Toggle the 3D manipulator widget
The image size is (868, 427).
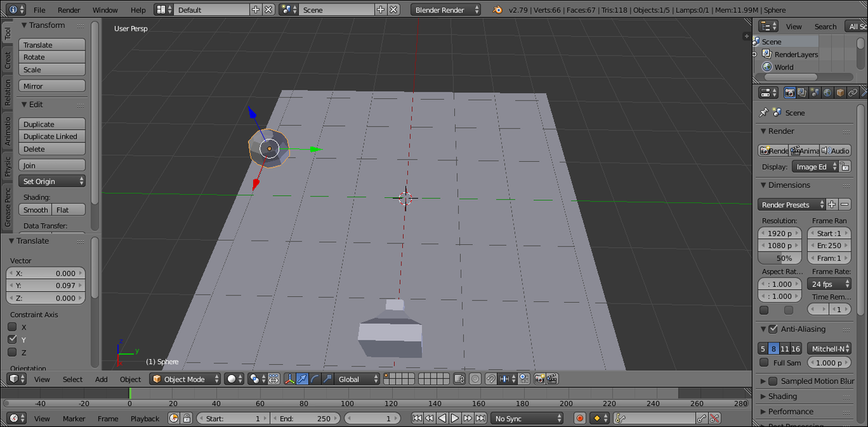point(289,379)
